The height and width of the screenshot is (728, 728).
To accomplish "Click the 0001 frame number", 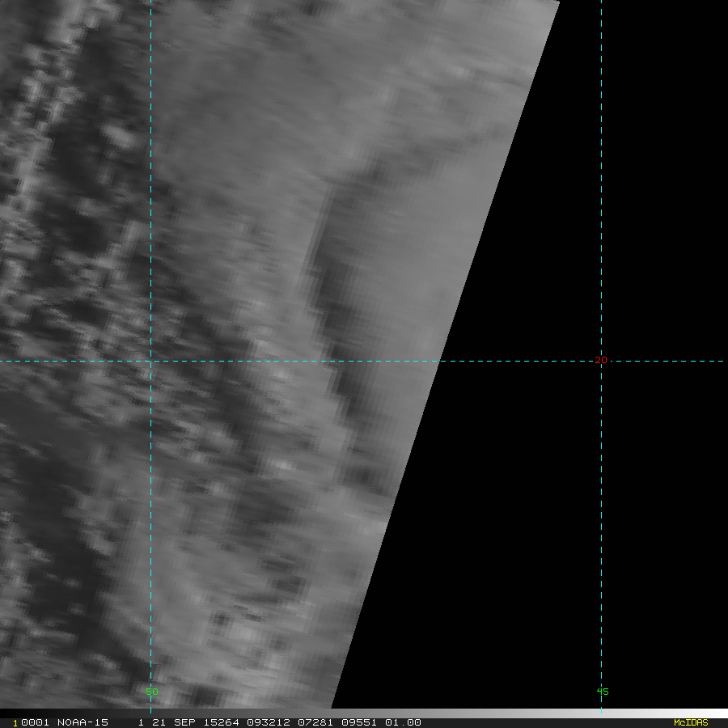I will pos(35,722).
